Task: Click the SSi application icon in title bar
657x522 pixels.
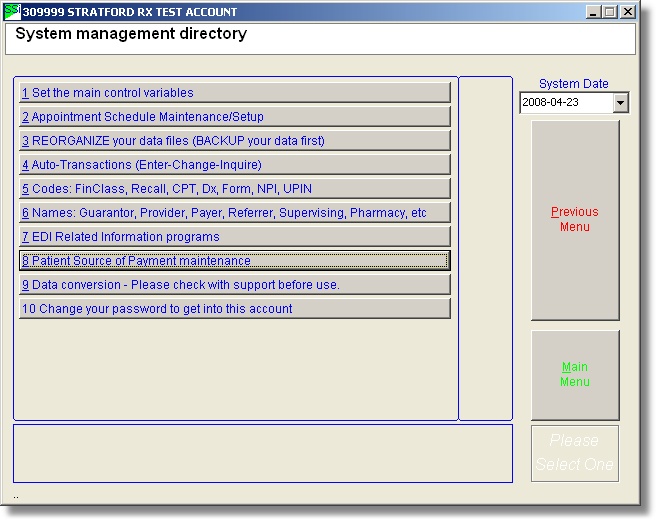Action: pos(11,11)
